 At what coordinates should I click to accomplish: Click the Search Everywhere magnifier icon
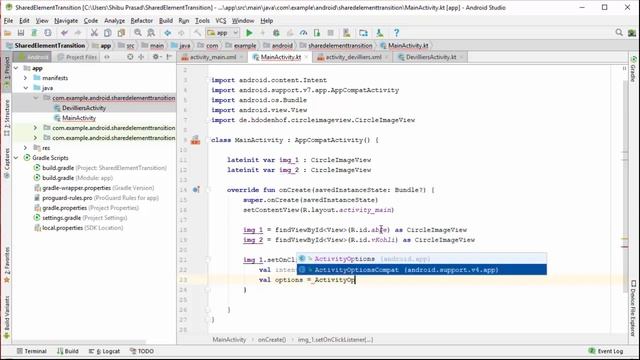tap(619, 33)
